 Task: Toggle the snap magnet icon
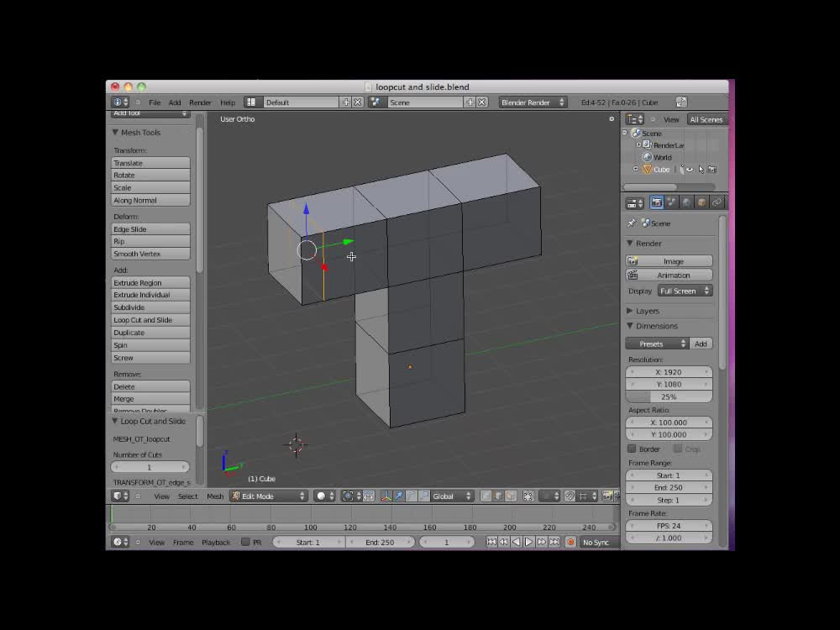570,496
